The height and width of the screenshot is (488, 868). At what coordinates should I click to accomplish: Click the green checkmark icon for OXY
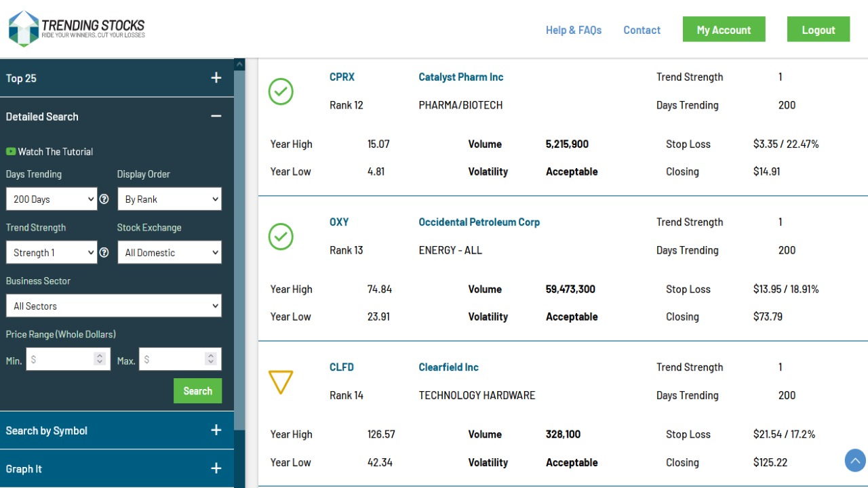[x=281, y=237]
